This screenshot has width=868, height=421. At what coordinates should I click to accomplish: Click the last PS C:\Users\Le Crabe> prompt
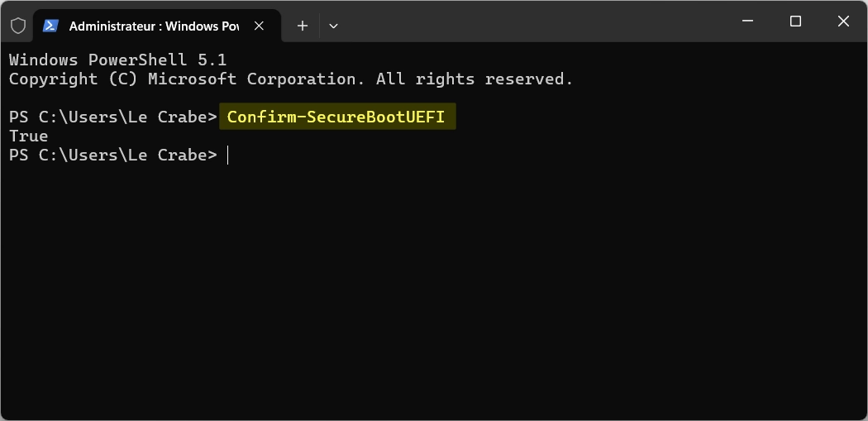point(113,155)
